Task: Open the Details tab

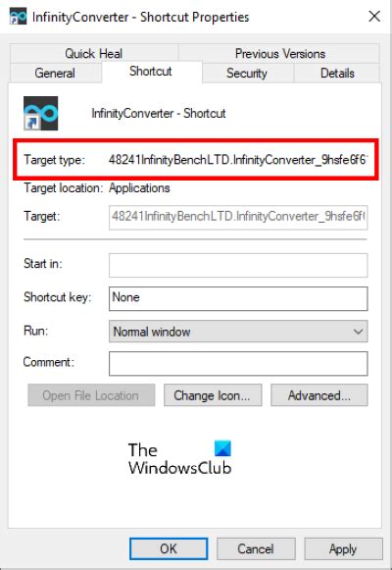Action: point(337,73)
